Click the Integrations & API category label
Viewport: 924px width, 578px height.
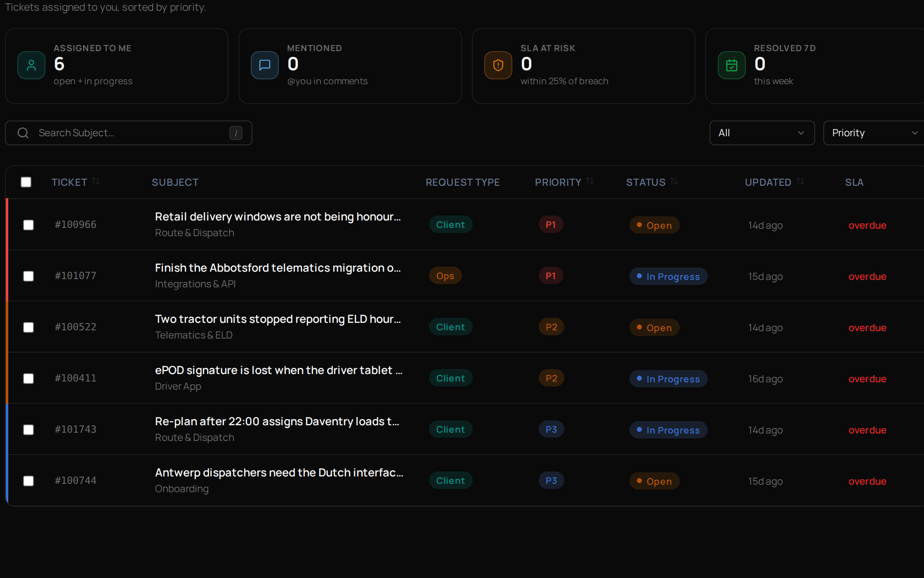click(x=195, y=284)
